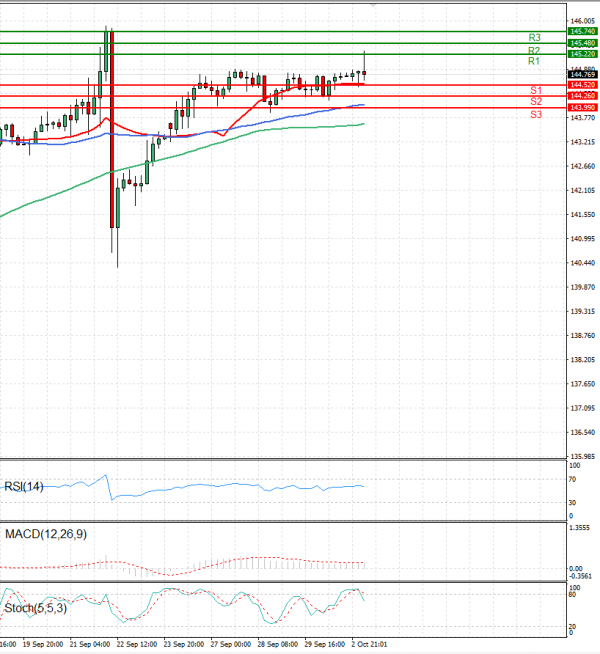The height and width of the screenshot is (654, 600).
Task: Click the 137.095 price axis value
Action: click(582, 408)
